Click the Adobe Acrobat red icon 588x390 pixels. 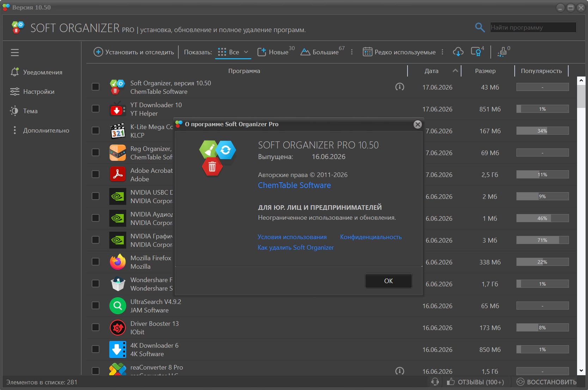tap(117, 175)
